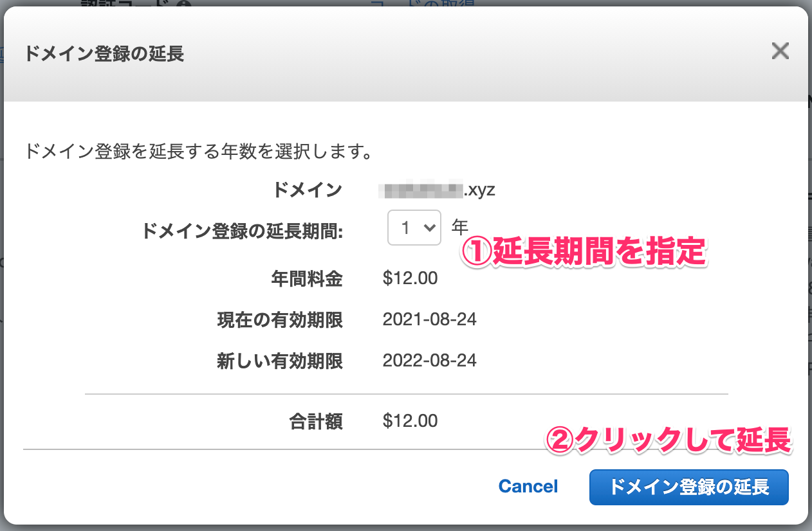Open the extension period year dropdown
Viewport: 812px width, 531px height.
point(414,228)
